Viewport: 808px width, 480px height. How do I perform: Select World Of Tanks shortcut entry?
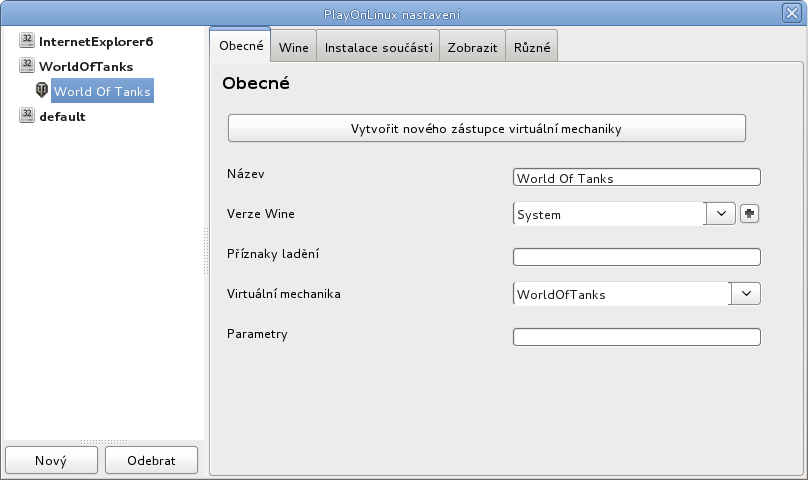point(102,91)
